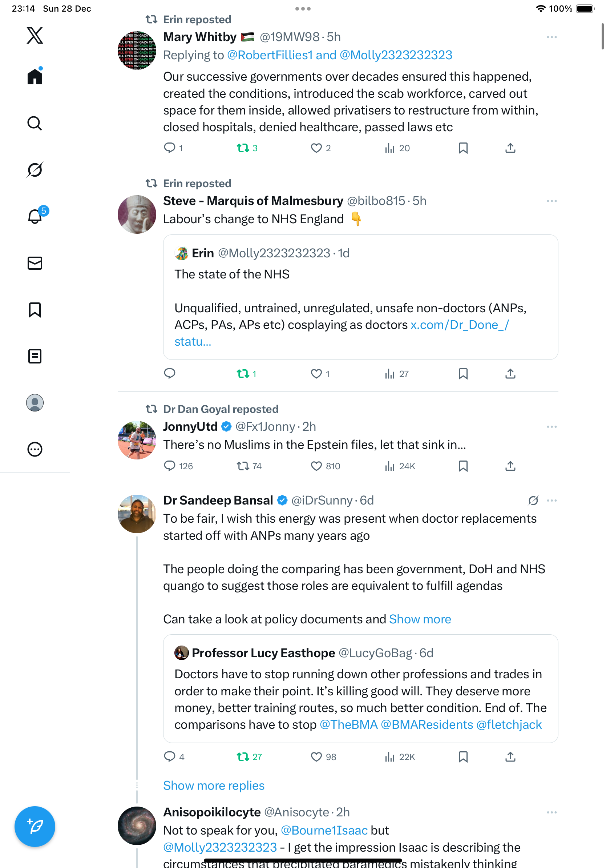Viewport: 606px width, 868px height.
Task: Click the Grok icon on Dr Sandeep Bansal's post
Action: point(533,501)
